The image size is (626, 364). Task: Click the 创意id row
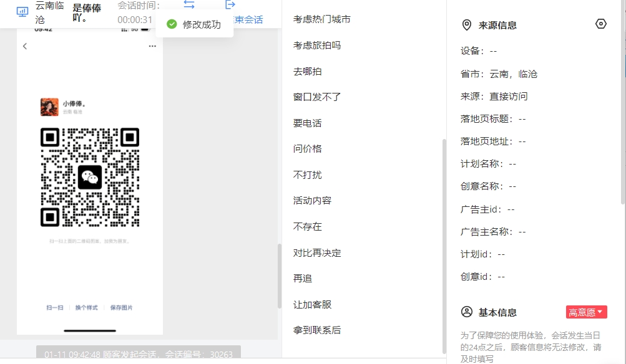tap(482, 277)
